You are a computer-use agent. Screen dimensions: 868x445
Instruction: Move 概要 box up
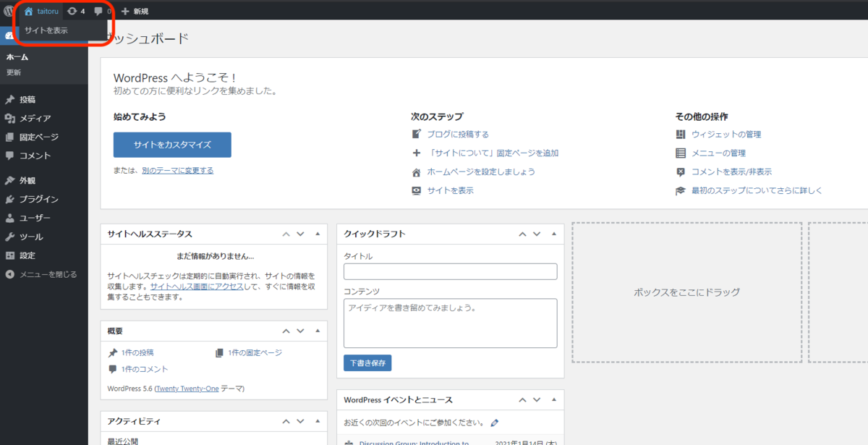coord(286,331)
